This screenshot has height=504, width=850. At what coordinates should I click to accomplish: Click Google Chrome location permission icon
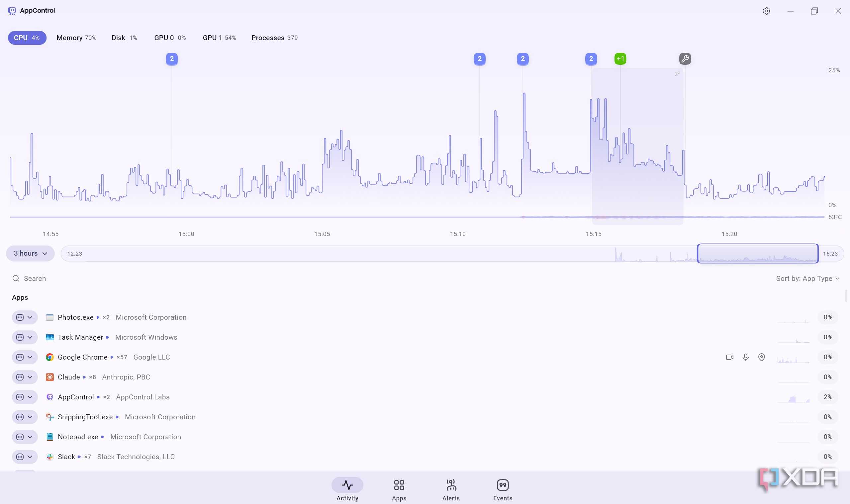[762, 357]
